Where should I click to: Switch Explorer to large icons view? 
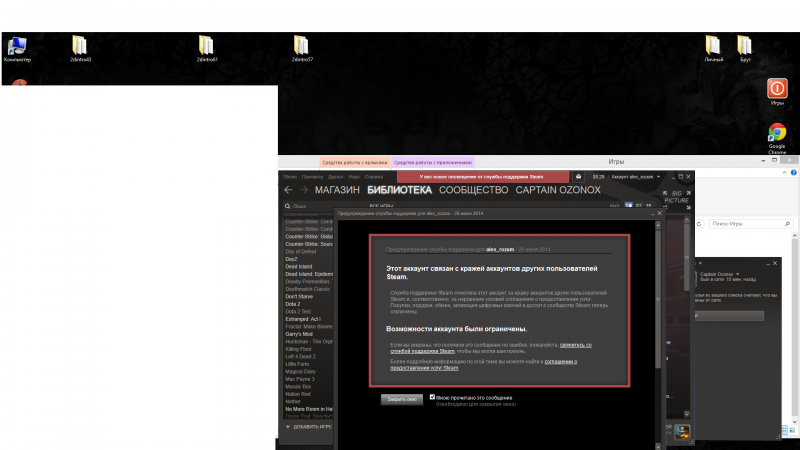pyautogui.click(x=793, y=430)
